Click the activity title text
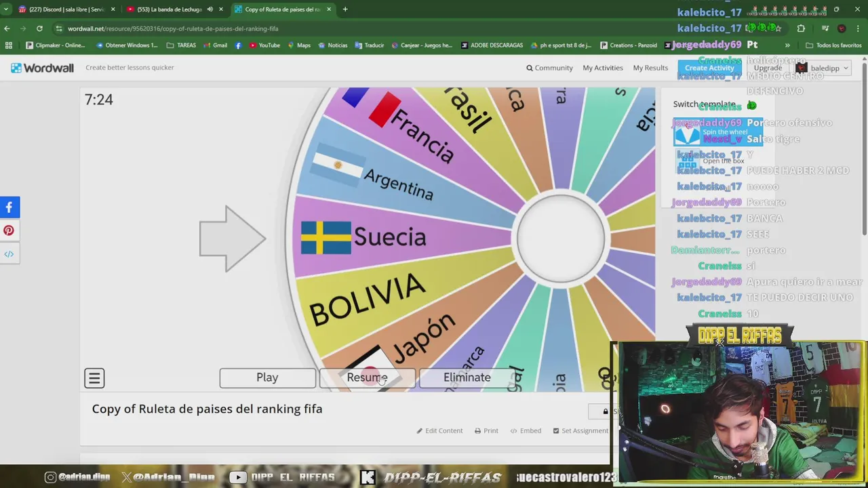This screenshot has height=488, width=868. pos(208,409)
